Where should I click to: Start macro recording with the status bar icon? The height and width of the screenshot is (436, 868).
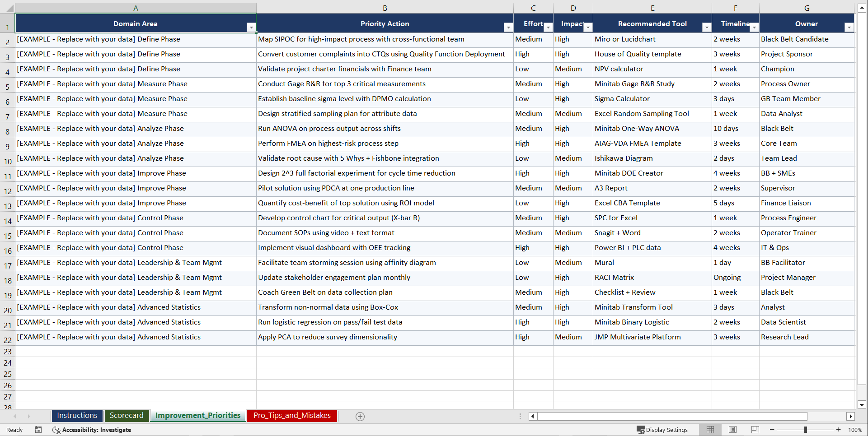click(x=38, y=430)
